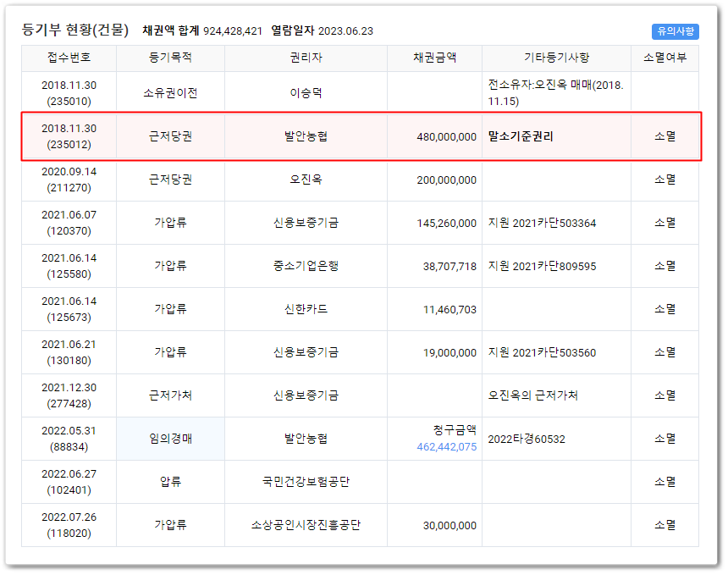Click receipt number 2018.11.30 (235012)
Screen dimensions: 728x575
click(x=69, y=136)
